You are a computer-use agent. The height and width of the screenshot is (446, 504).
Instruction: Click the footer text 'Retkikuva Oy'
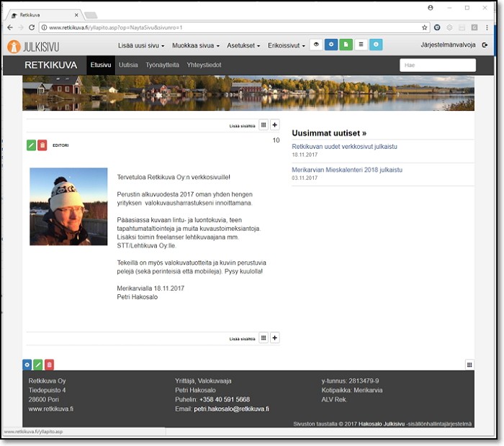(47, 381)
